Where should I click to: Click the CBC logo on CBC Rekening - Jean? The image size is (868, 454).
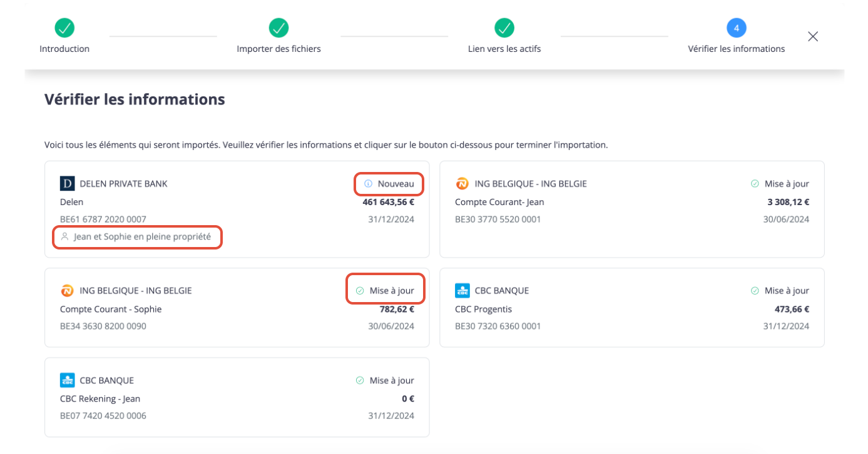pyautogui.click(x=67, y=380)
